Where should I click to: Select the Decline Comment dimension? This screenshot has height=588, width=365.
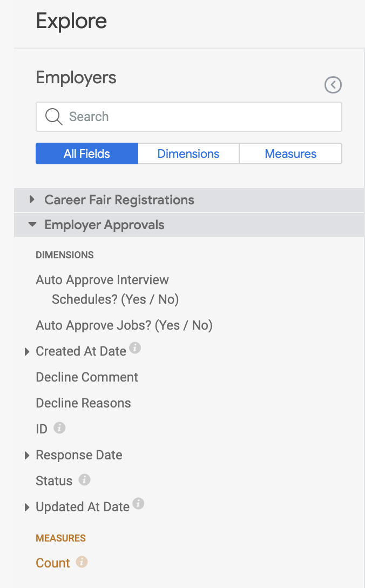(87, 377)
